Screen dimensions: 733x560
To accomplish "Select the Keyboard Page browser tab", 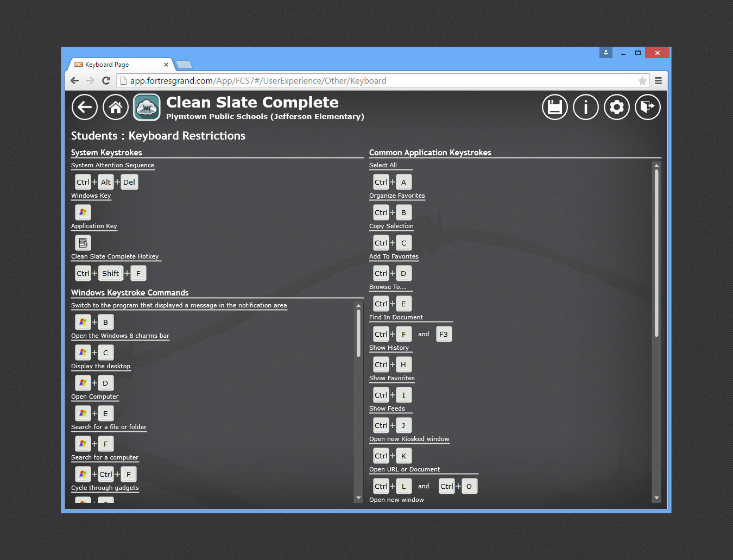I will [x=119, y=65].
